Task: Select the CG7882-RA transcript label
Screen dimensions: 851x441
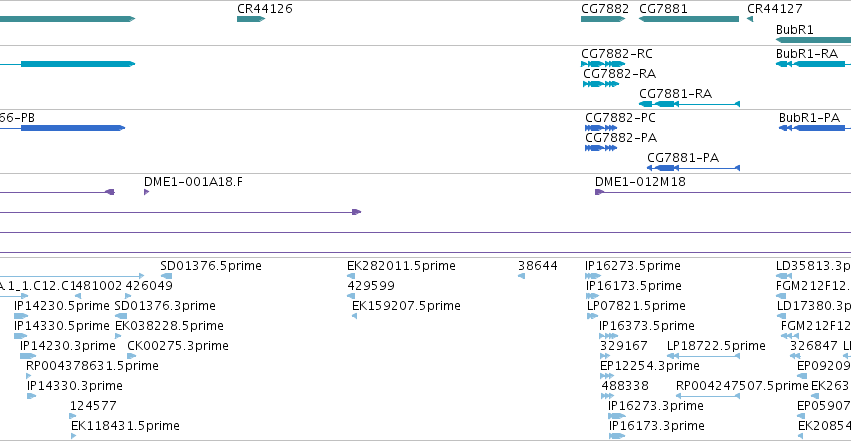Action: click(619, 73)
